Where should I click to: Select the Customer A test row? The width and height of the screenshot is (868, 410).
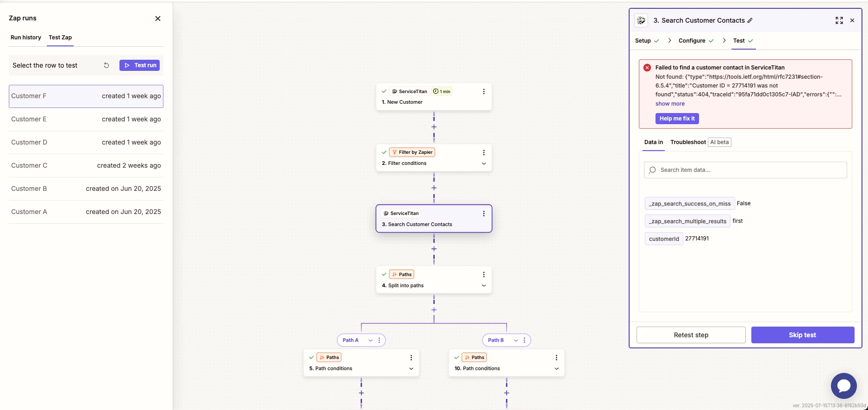click(86, 212)
